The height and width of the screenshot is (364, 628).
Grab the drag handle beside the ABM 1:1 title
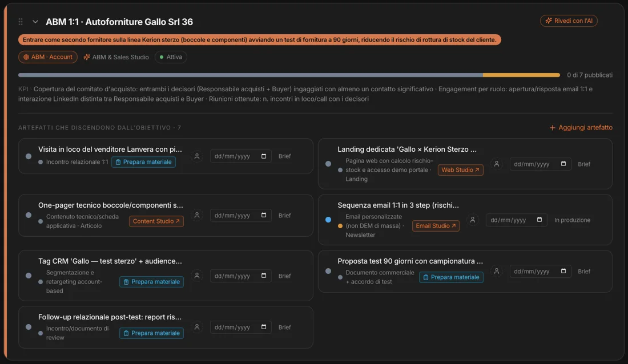click(21, 22)
